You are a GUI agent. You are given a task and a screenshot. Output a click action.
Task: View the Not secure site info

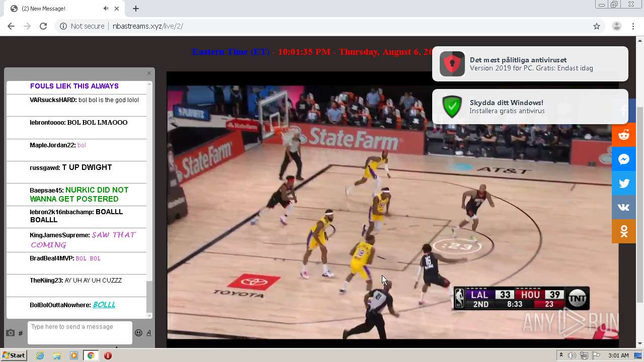coord(82,26)
